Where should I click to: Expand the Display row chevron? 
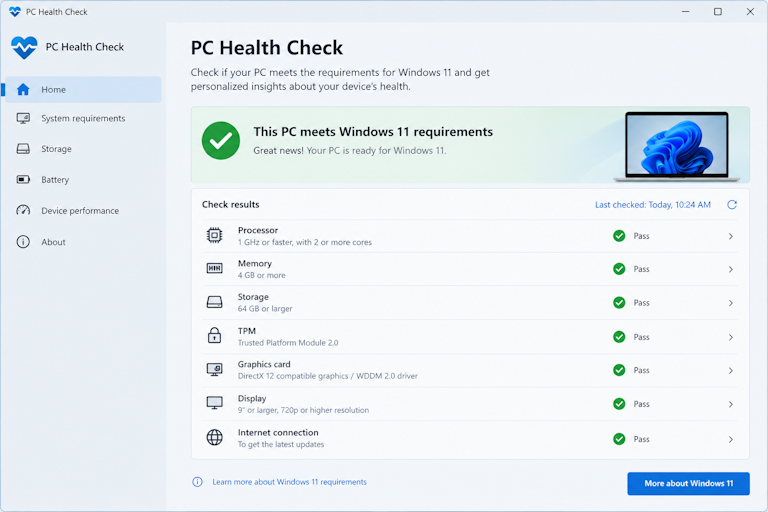(x=730, y=404)
